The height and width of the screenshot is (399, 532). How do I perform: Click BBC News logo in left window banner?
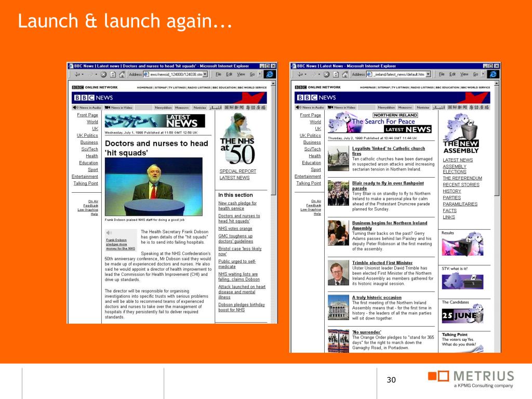point(94,98)
